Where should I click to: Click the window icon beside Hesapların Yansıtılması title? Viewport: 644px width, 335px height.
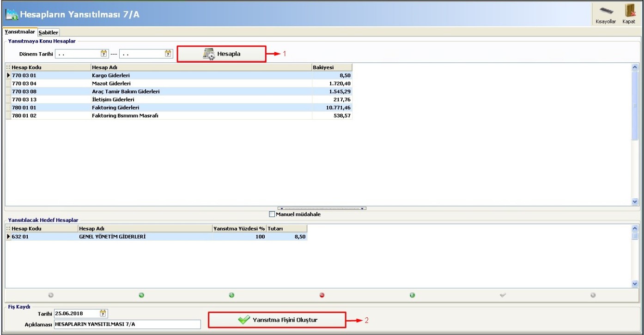click(x=11, y=15)
